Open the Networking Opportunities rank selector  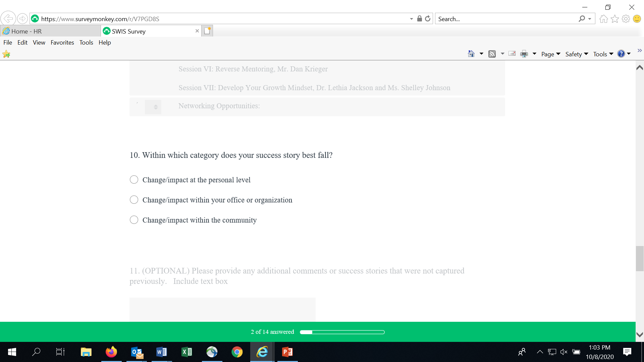pos(153,107)
